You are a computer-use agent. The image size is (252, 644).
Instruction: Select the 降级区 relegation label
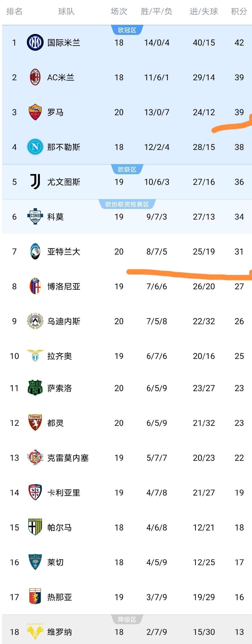click(127, 619)
